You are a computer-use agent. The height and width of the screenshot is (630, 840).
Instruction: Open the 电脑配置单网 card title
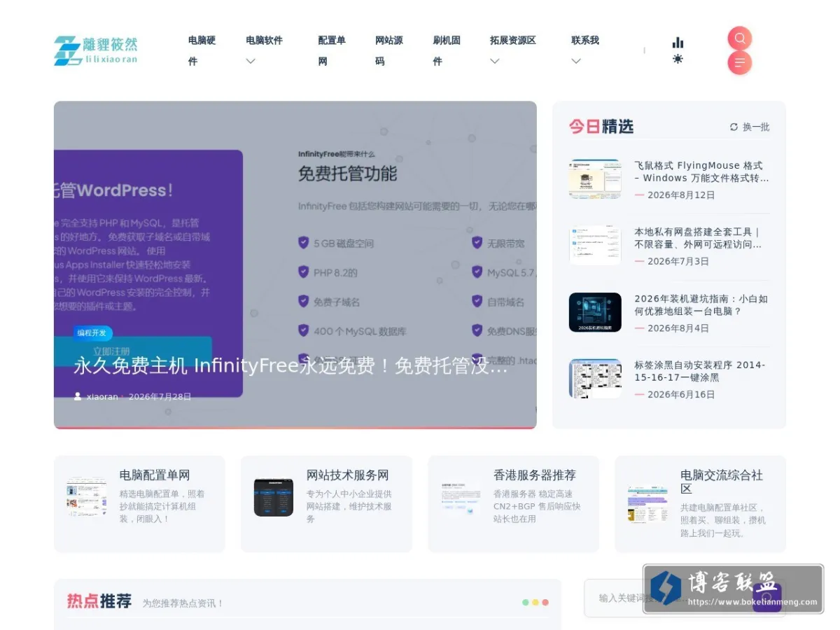pos(155,475)
